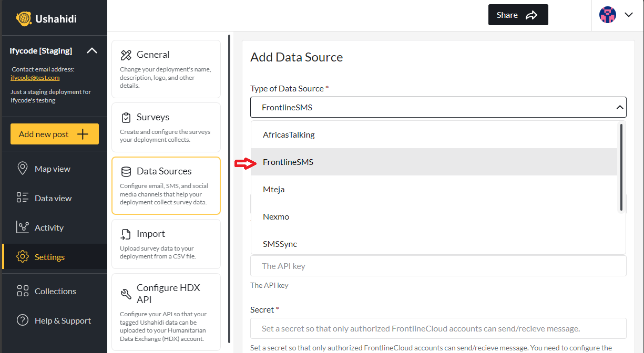Go to Activity in the sidebar

coord(49,227)
